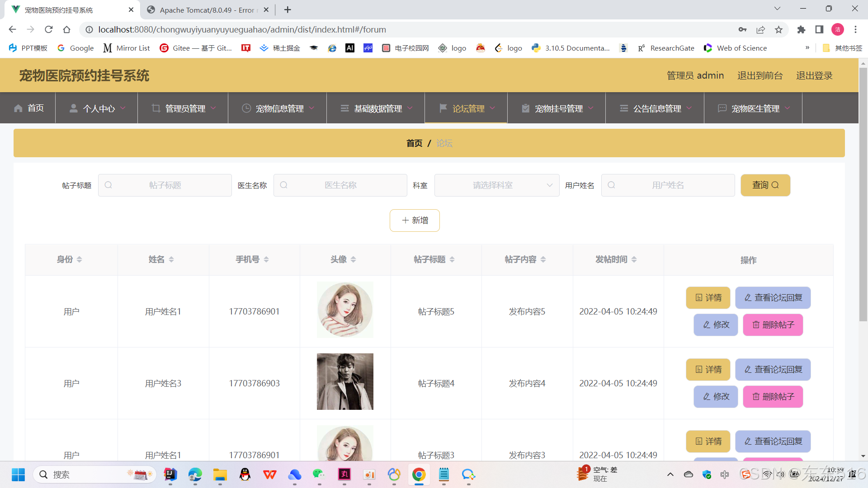
Task: Click the home icon beside 首页
Action: pos(18,108)
